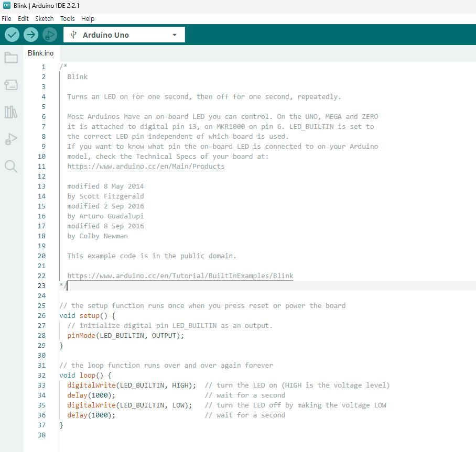Open the Search magnifier sidebar icon
This screenshot has width=476, height=452.
pyautogui.click(x=11, y=167)
